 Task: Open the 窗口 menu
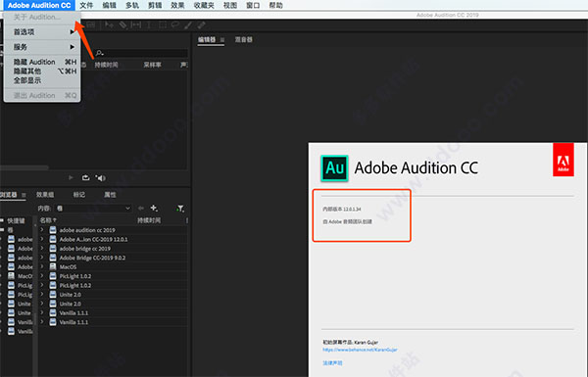coord(253,5)
